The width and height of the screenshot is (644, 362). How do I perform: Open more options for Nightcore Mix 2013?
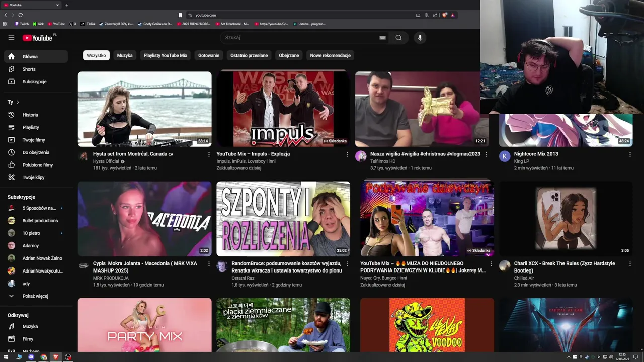pos(630,154)
